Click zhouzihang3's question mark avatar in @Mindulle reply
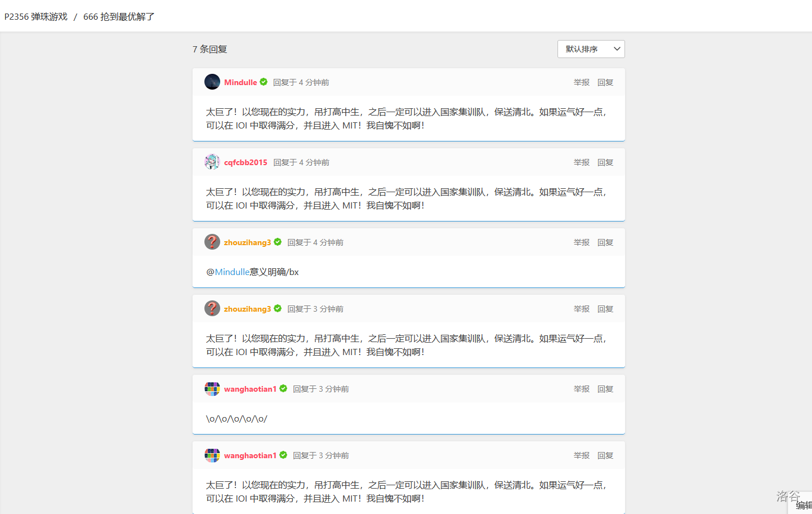Image resolution: width=812 pixels, height=514 pixels. tap(212, 242)
